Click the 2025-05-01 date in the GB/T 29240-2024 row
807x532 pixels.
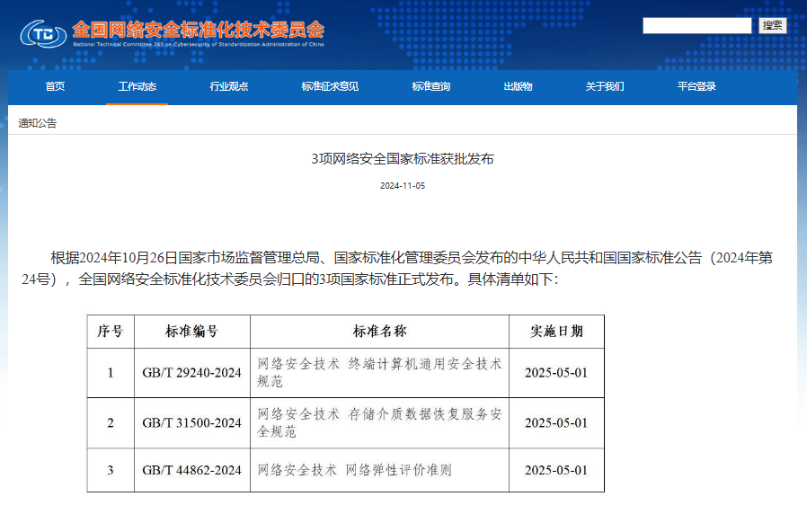[556, 373]
